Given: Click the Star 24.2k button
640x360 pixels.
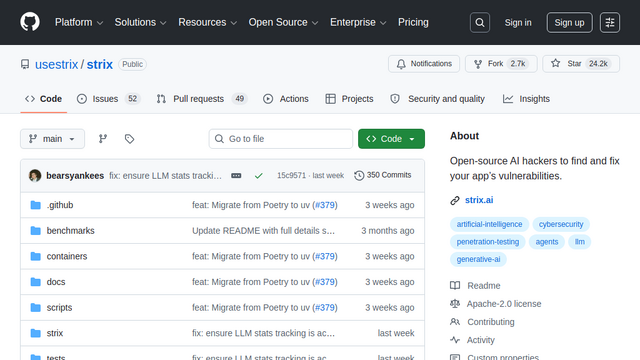Looking at the screenshot, I should coord(581,64).
